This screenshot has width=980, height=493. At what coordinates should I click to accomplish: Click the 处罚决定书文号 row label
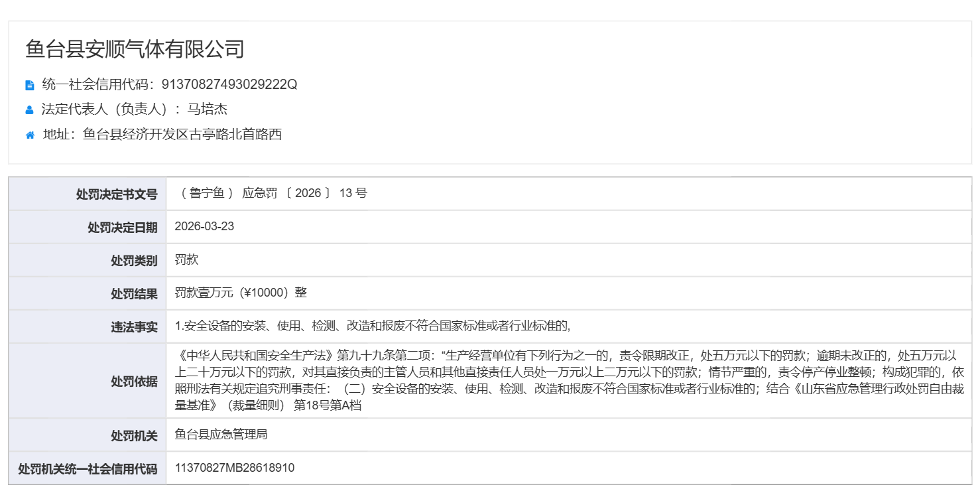[117, 194]
